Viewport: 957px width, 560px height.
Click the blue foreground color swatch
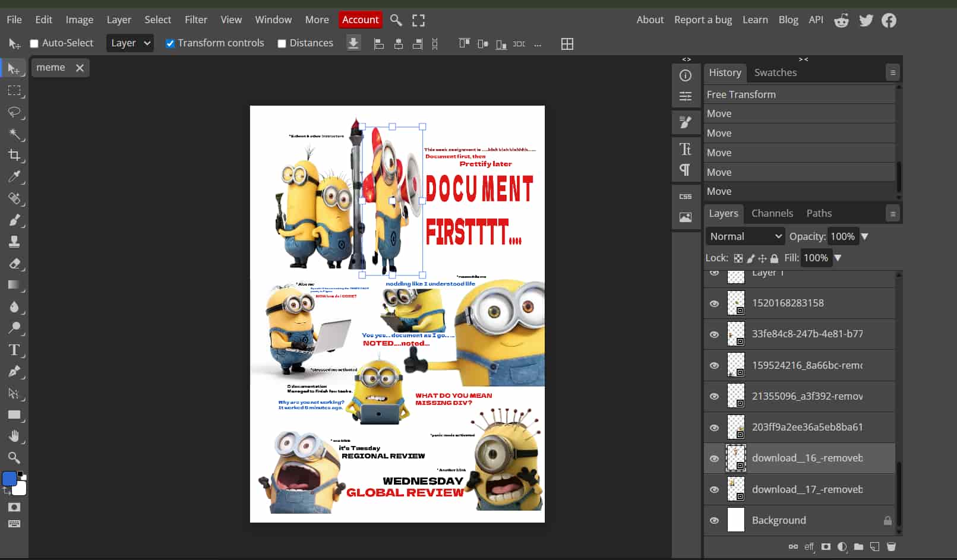click(x=10, y=479)
